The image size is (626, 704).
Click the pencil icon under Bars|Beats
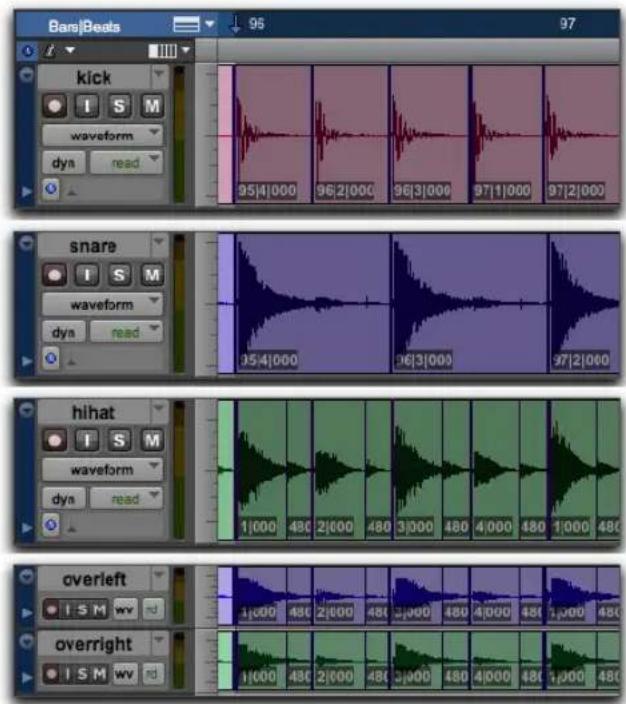(50, 50)
